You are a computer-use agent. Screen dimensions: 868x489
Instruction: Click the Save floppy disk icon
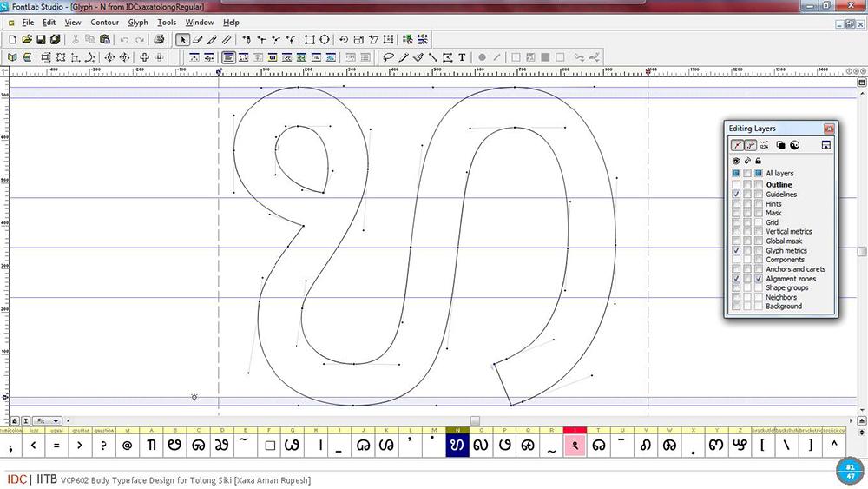tap(41, 39)
